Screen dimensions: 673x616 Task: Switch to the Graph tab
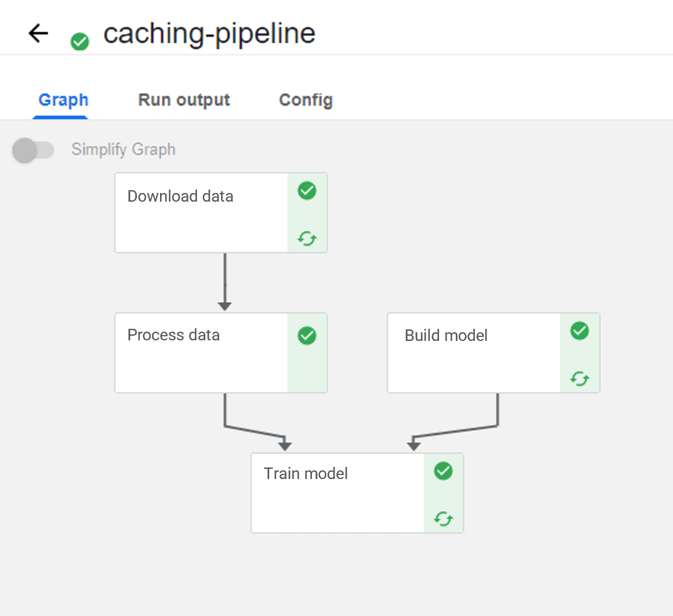coord(64,100)
